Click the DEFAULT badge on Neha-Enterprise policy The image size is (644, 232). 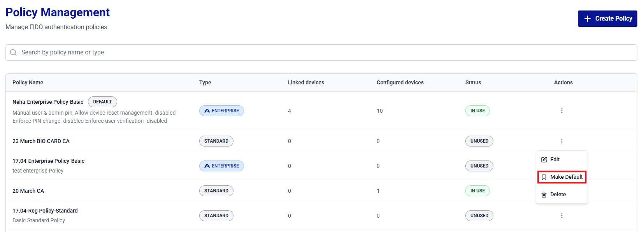(x=102, y=102)
